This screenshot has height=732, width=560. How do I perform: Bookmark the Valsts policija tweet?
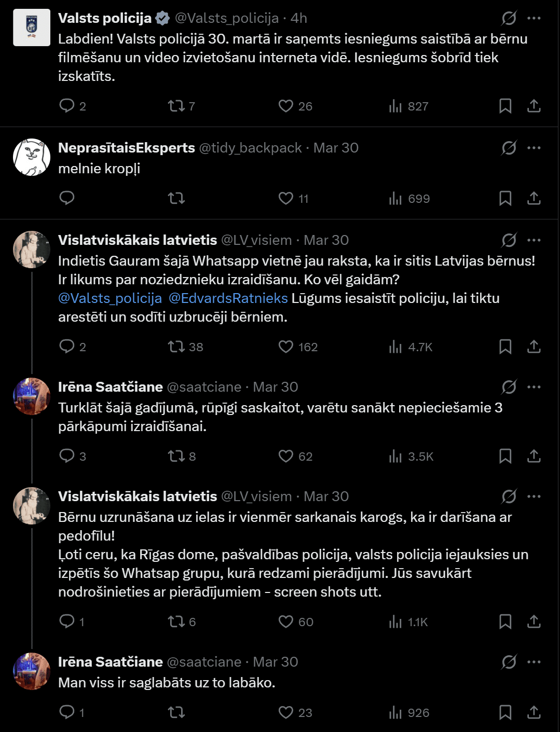pyautogui.click(x=505, y=106)
